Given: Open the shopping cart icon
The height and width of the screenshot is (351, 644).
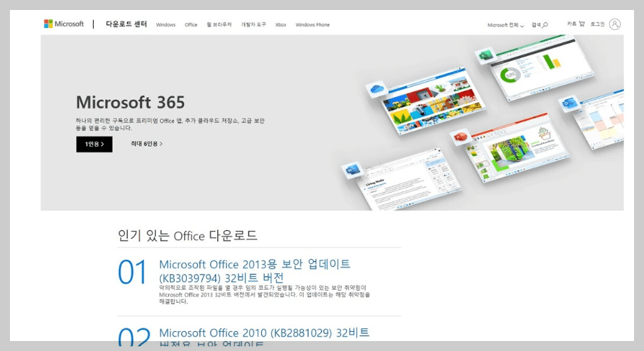Looking at the screenshot, I should point(582,24).
